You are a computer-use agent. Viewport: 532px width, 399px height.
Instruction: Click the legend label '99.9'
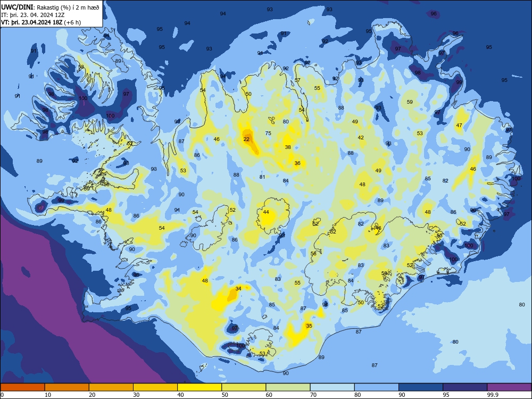click(492, 395)
